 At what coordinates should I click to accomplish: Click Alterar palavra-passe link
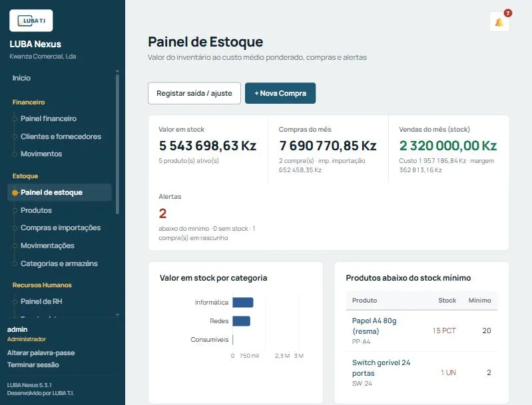(x=41, y=353)
